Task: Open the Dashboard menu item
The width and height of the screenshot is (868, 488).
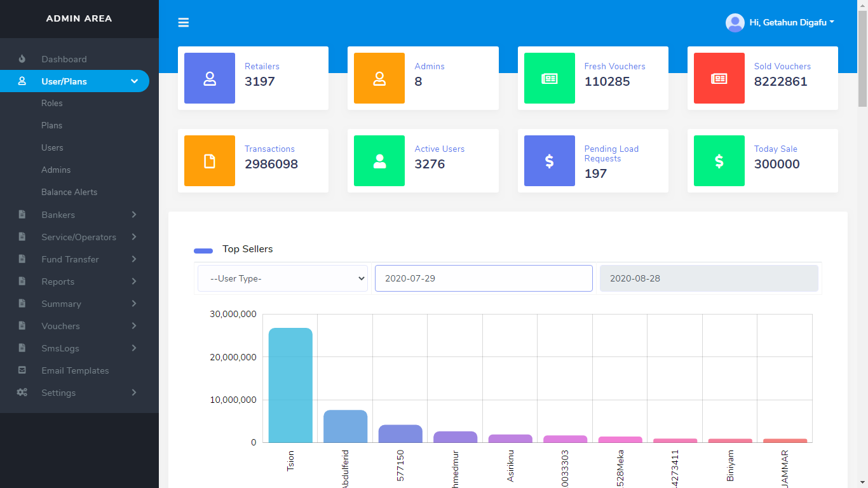Action: (x=64, y=59)
